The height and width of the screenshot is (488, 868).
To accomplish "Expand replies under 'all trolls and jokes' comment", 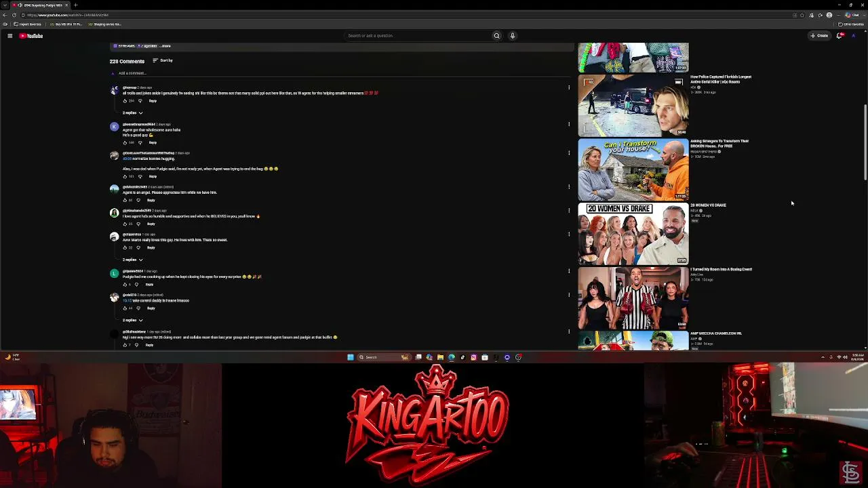I will click(x=133, y=113).
